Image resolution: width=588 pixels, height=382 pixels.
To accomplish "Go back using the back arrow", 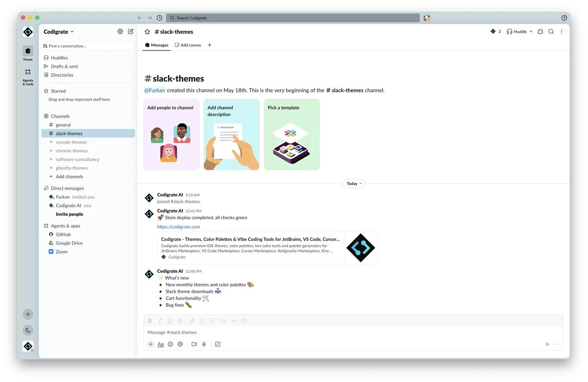I will [140, 18].
